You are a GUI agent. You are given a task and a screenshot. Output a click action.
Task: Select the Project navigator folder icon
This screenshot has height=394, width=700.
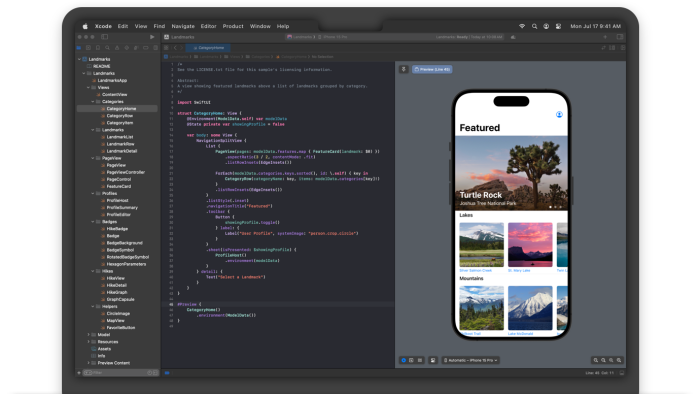(79, 48)
